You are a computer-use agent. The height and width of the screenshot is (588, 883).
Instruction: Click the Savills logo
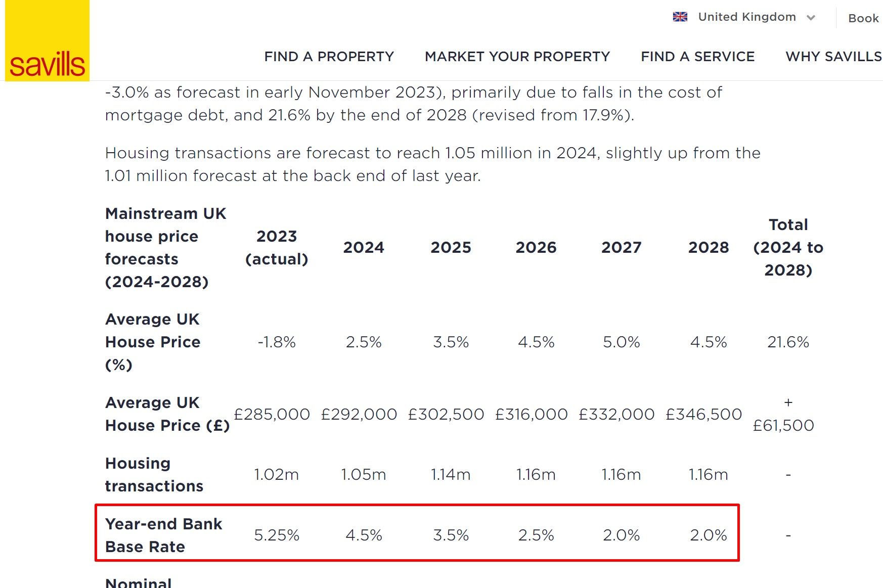[x=47, y=41]
